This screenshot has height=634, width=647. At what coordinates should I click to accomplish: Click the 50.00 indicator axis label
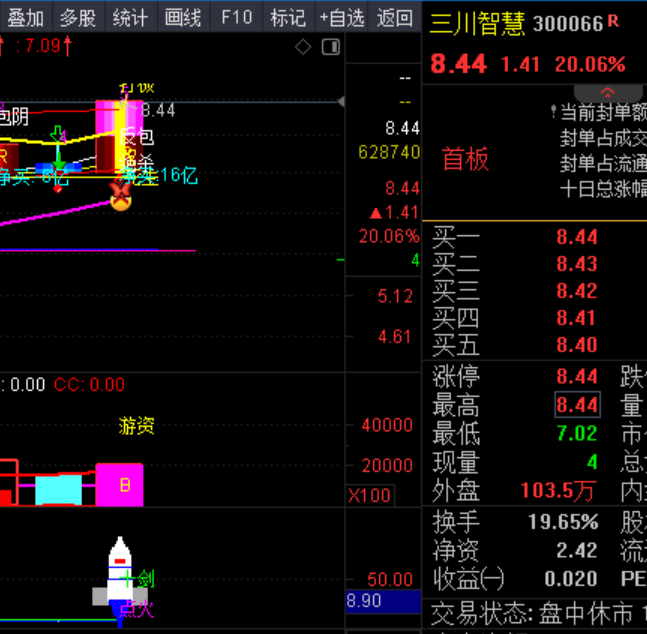(390, 580)
